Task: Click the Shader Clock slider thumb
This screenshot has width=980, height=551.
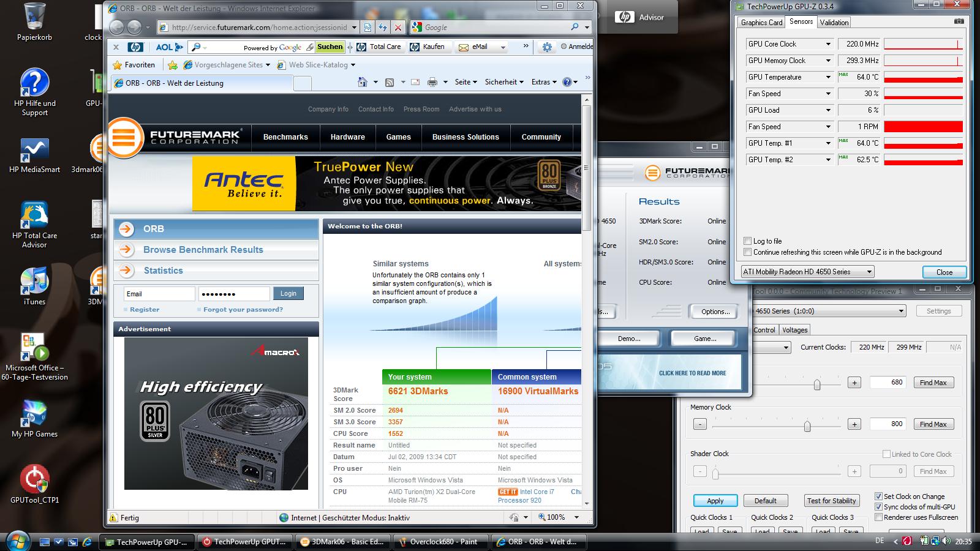Action: coord(715,473)
